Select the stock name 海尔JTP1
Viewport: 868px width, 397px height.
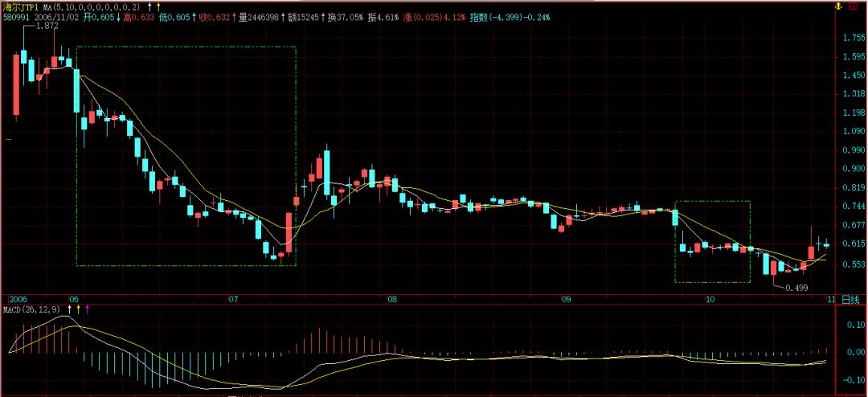click(x=19, y=7)
